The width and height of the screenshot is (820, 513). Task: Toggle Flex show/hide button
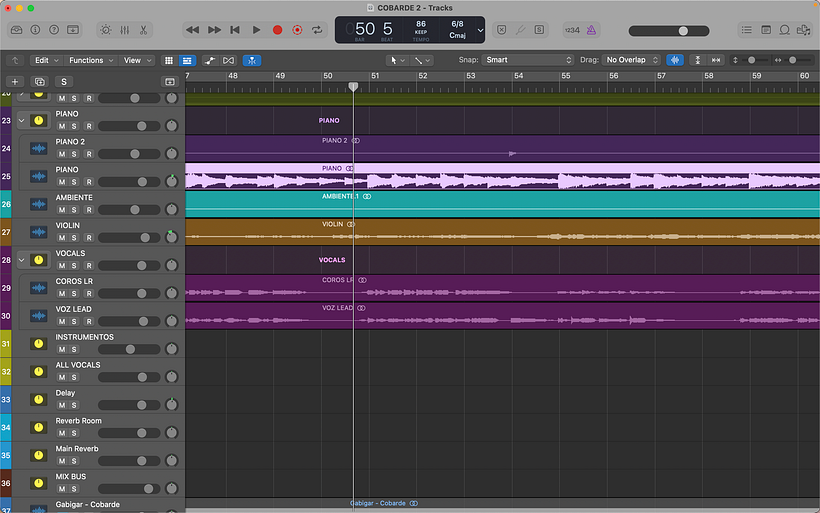pyautogui.click(x=229, y=61)
